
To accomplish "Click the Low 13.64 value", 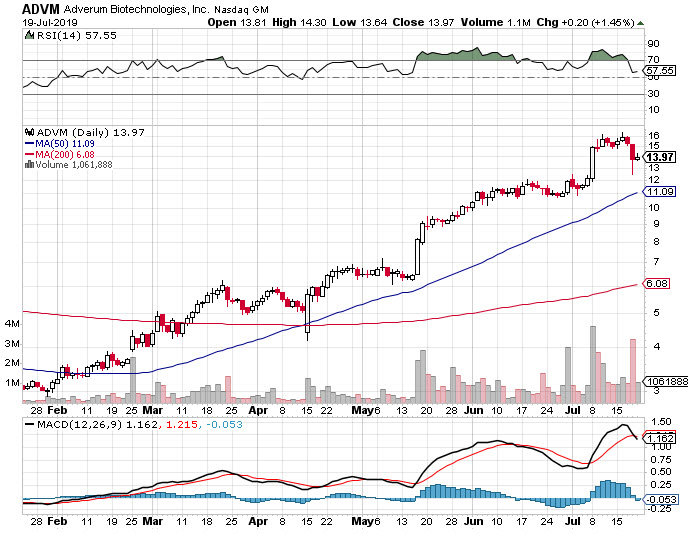I will pos(360,22).
